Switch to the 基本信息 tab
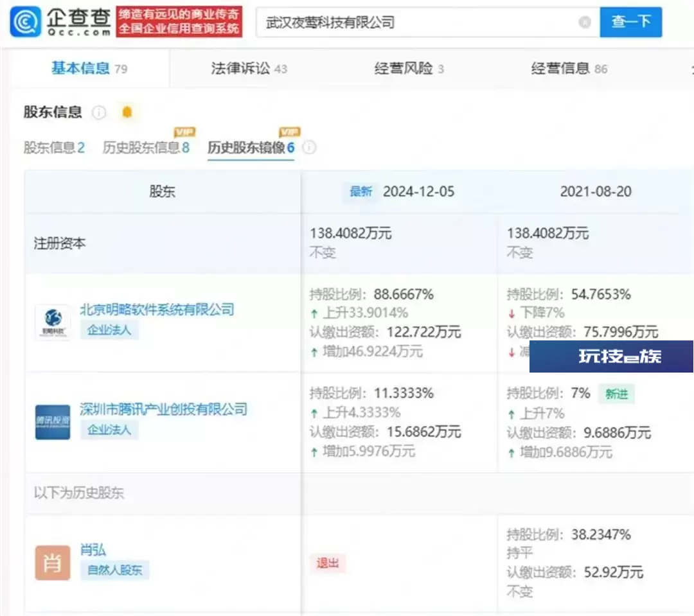The image size is (694, 616). (x=89, y=69)
